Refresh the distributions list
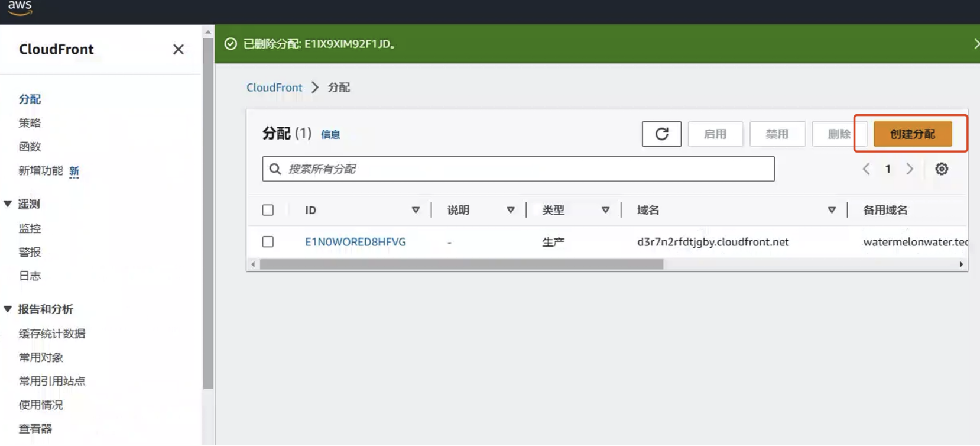Viewport: 980px width, 446px height. click(x=661, y=134)
